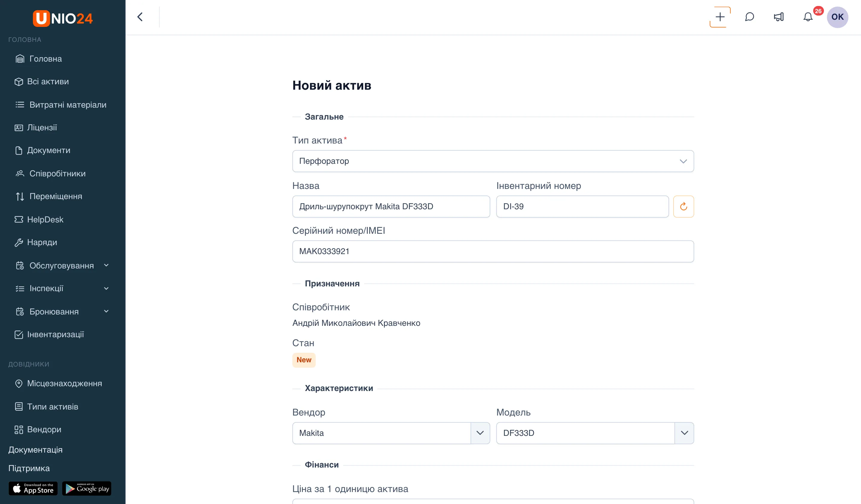
Task: Open the Підтримка link
Action: 29,468
